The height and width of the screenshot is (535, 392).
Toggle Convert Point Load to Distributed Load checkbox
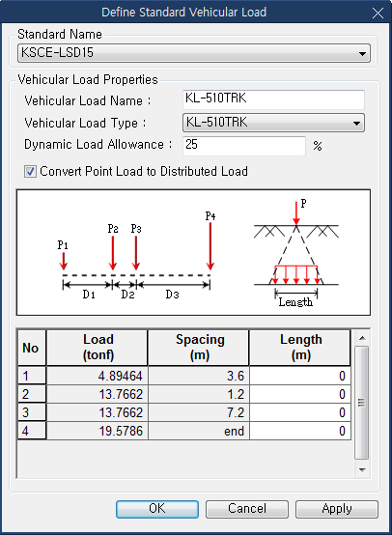(x=30, y=171)
